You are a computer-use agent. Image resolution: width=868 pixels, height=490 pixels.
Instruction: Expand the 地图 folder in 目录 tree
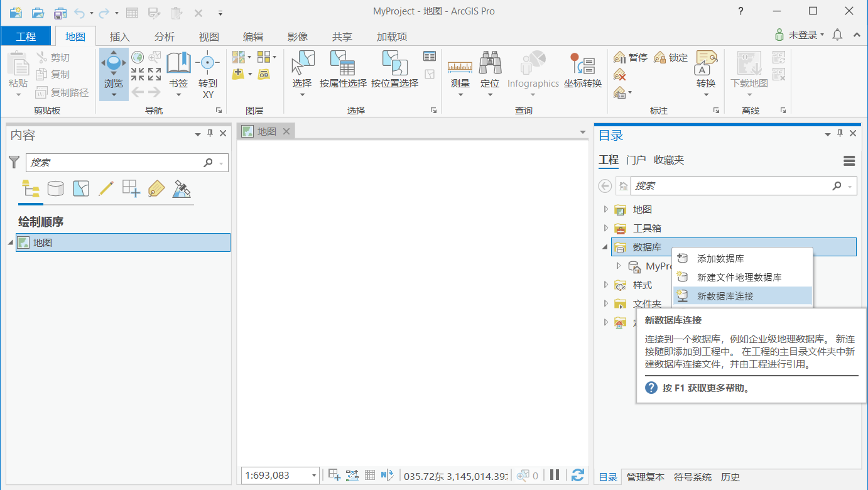605,209
